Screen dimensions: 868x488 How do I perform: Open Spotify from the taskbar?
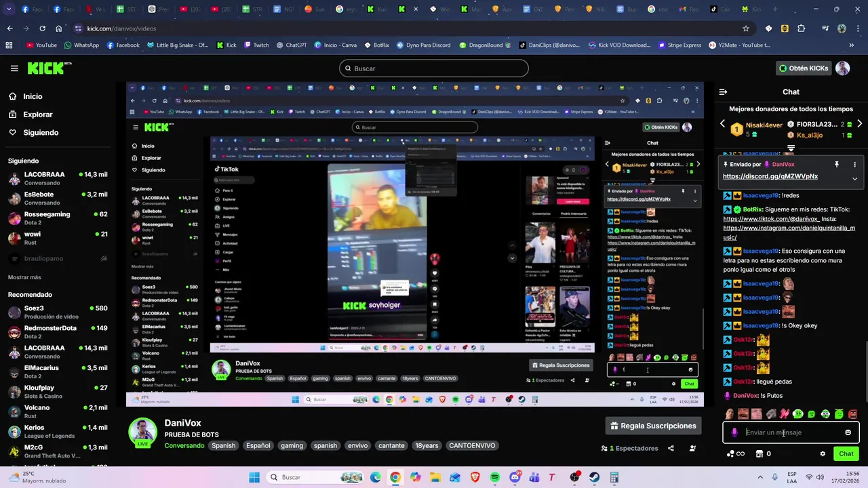pos(495,477)
